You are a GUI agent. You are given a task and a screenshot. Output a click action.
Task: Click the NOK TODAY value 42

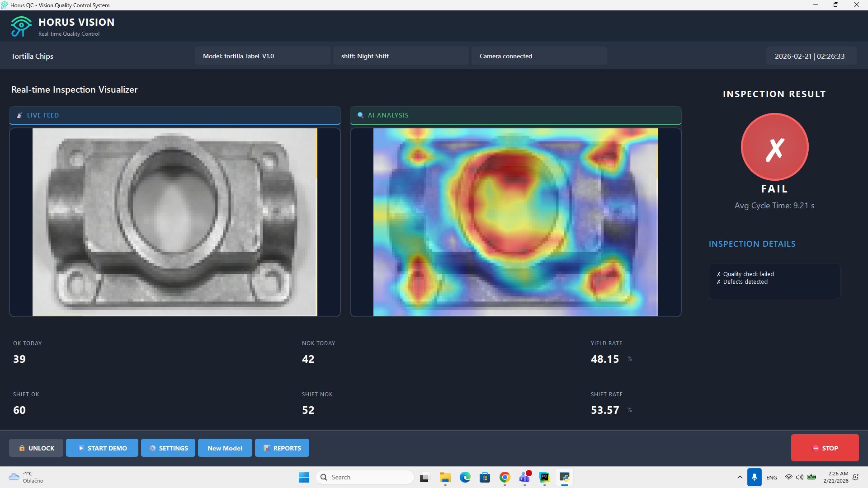click(308, 359)
